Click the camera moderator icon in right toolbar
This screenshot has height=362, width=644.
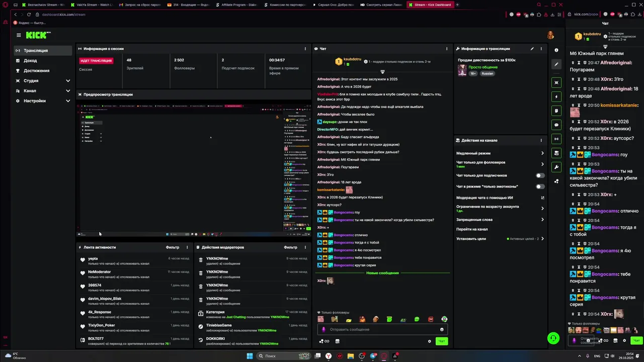(556, 152)
